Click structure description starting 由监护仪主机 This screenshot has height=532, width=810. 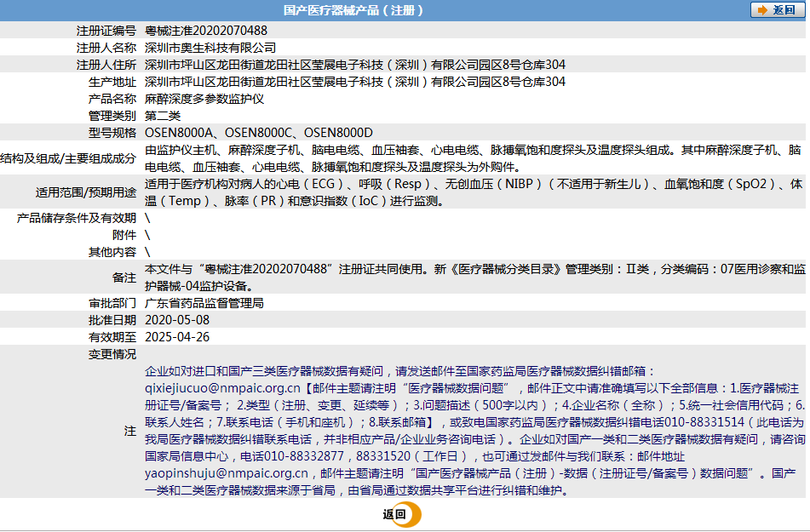point(473,158)
